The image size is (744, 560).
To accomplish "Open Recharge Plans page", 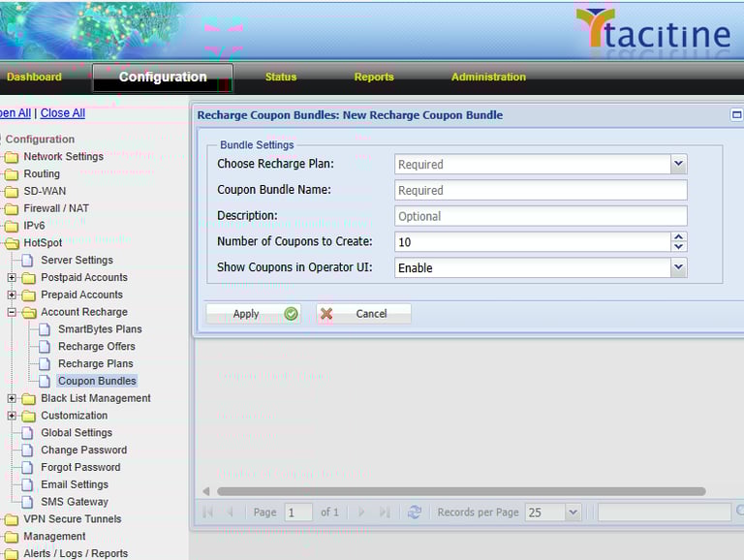I will (x=95, y=363).
